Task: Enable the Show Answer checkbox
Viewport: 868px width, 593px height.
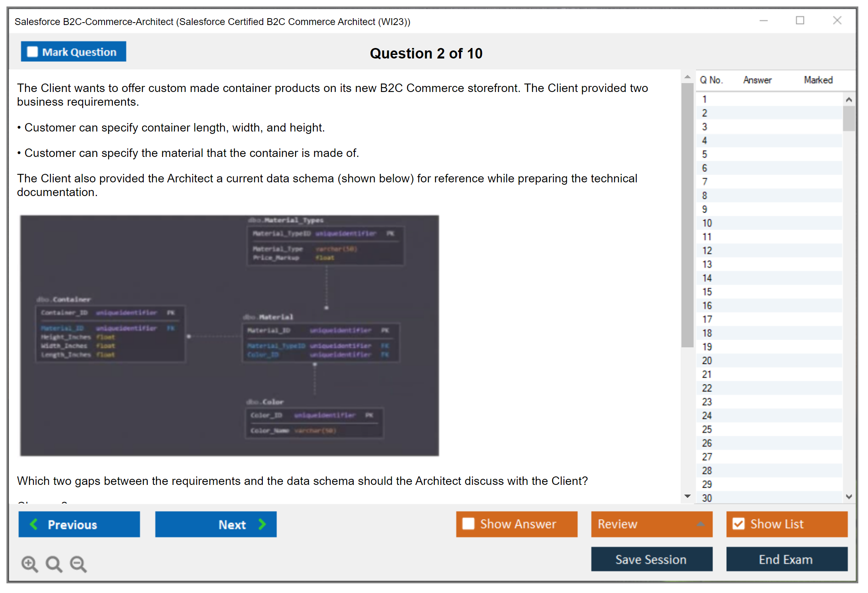Action: pos(468,524)
